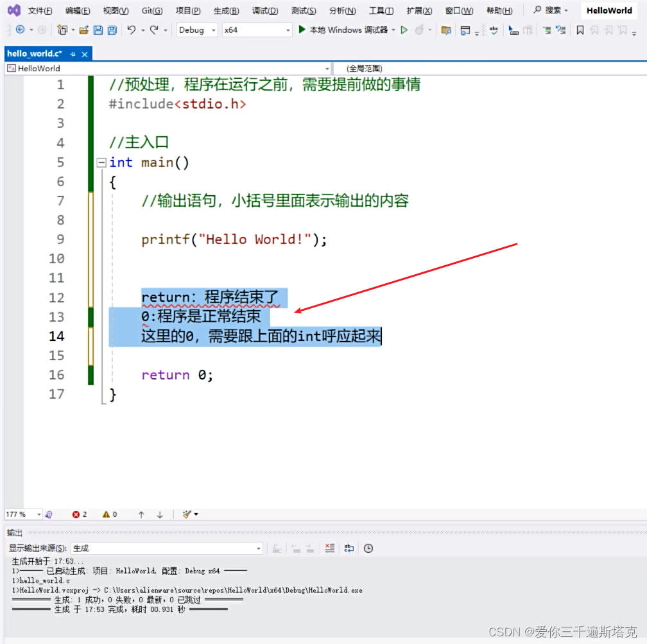Collapse the main function code block
Image resolution: width=647 pixels, height=644 pixels.
tap(101, 162)
